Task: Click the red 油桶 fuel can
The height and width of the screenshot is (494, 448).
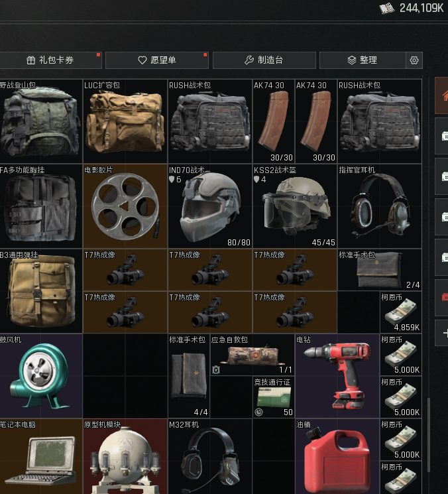Action: [x=337, y=458]
